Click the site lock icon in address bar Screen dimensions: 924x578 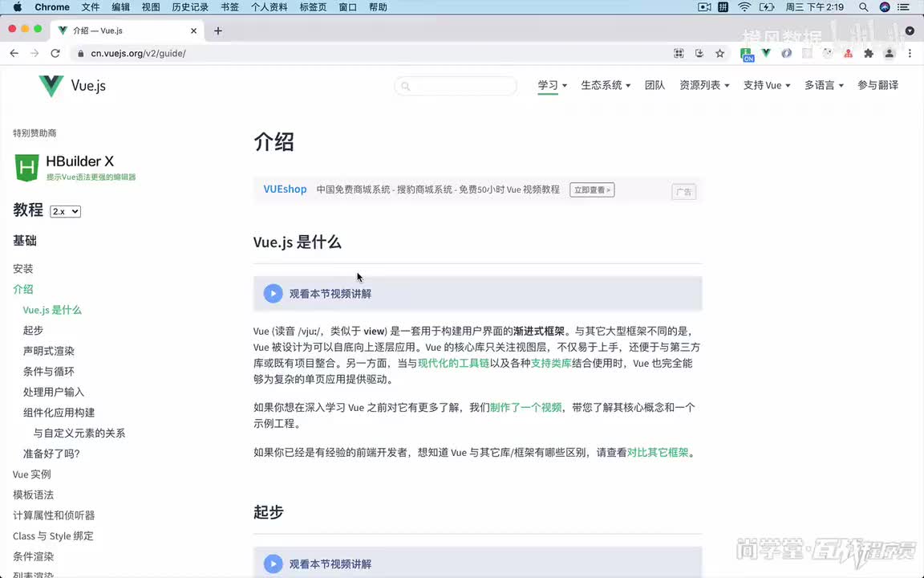(x=81, y=53)
